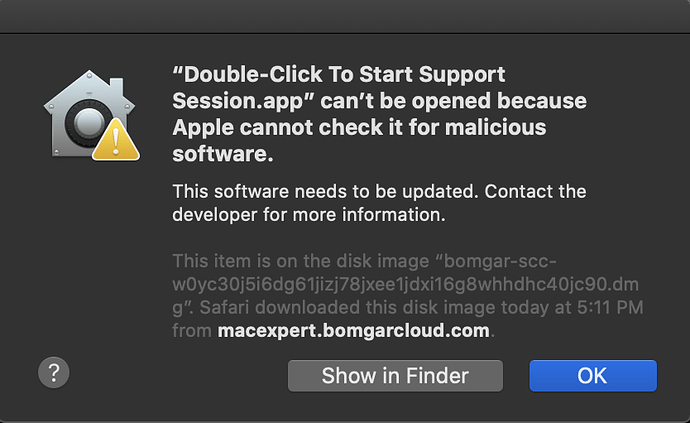Screen dimensions: 690x423
Task: Click the macexpert.bomgarcloud.com source domain
Action: 353,331
